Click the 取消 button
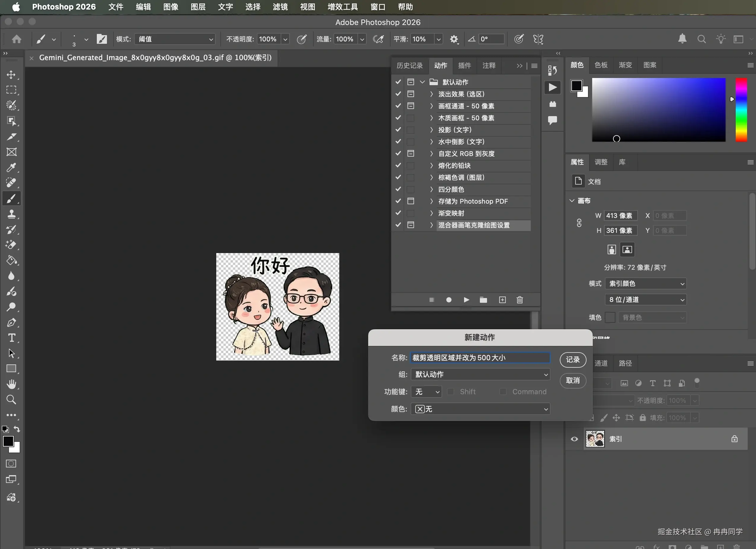Image resolution: width=756 pixels, height=549 pixels. pos(573,380)
